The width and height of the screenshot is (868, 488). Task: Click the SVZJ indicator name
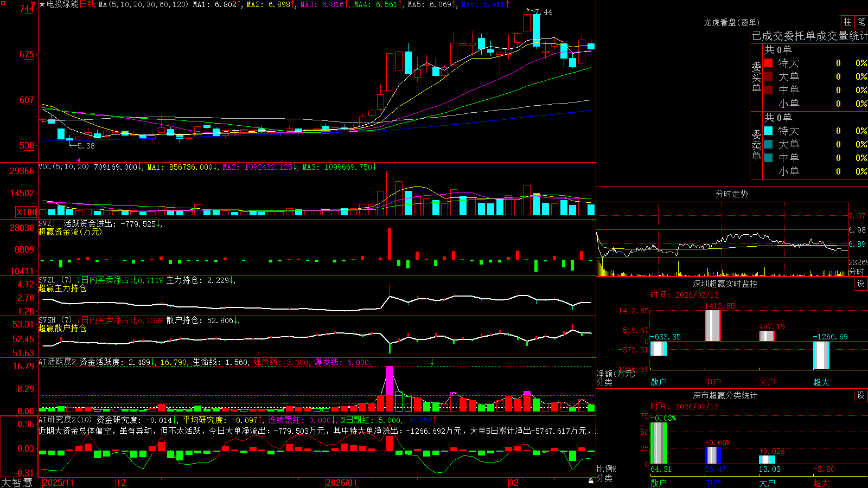tap(47, 223)
